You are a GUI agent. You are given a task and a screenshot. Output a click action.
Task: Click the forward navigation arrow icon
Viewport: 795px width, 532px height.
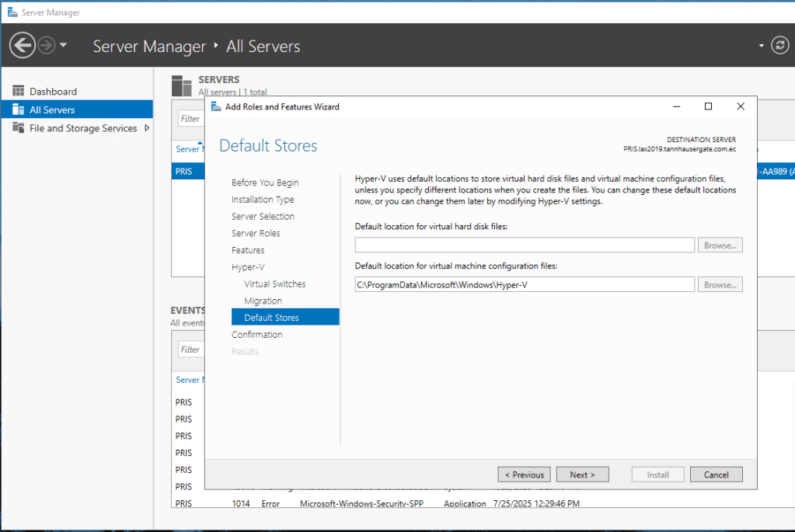coord(47,46)
